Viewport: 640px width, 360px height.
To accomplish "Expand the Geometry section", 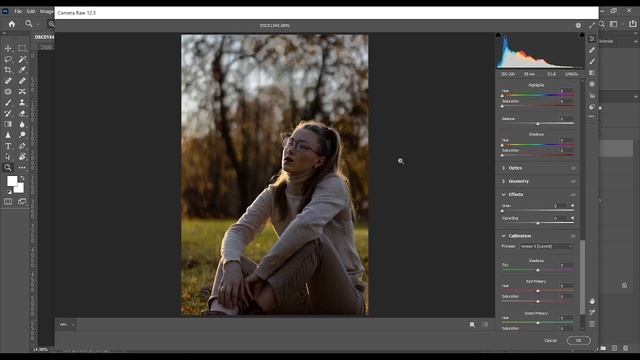I will [503, 181].
